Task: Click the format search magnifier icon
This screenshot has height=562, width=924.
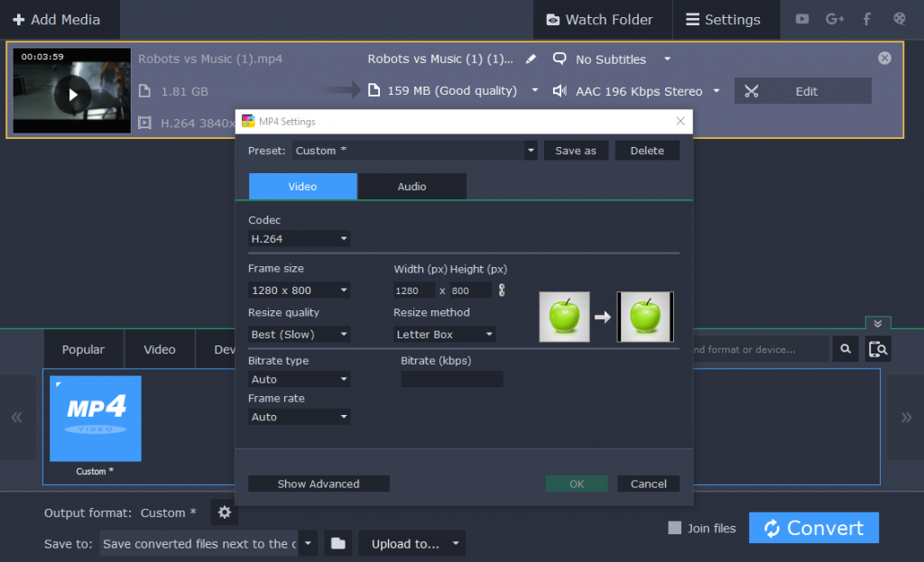Action: click(845, 349)
